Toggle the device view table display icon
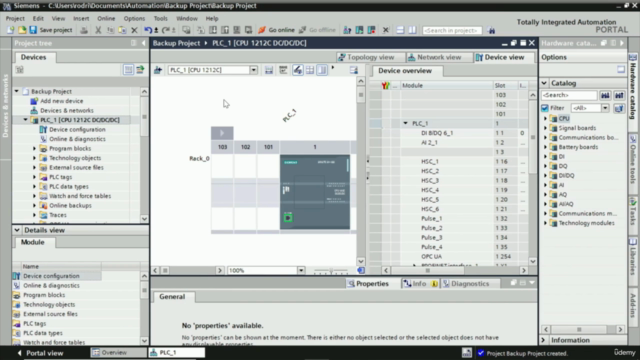Screen dimensions: 640x360 tap(322, 70)
